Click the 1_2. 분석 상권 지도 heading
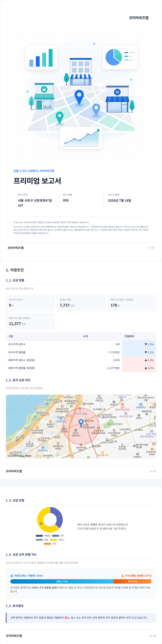Image resolution: width=162 pixels, height=644 pixels. click(18, 380)
